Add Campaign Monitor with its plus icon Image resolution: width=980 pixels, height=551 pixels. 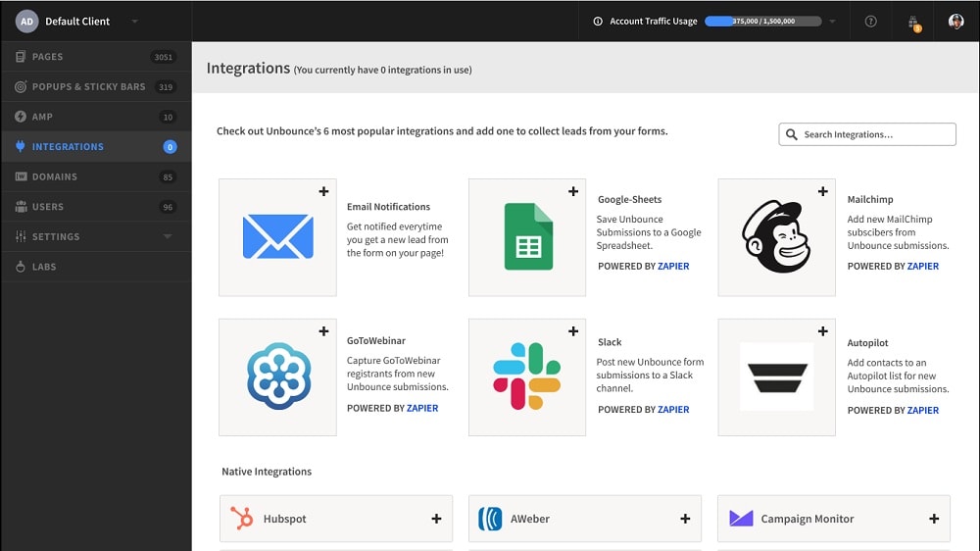pos(934,519)
